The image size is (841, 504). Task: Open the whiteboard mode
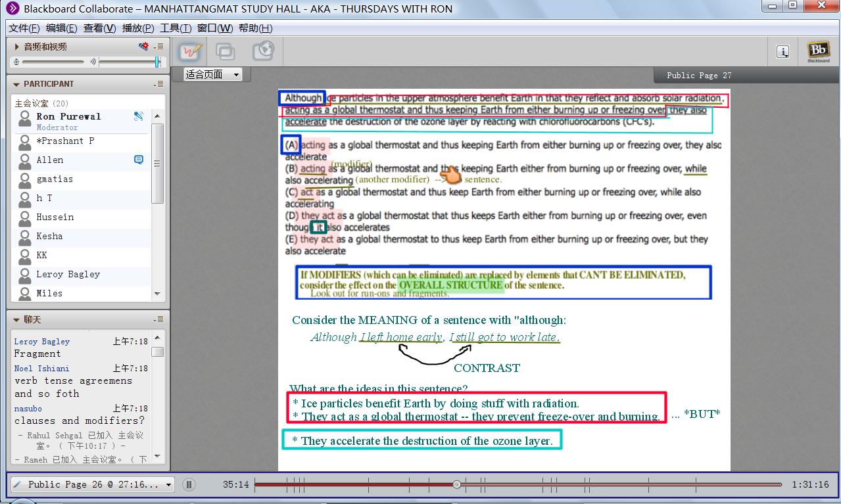pyautogui.click(x=191, y=51)
